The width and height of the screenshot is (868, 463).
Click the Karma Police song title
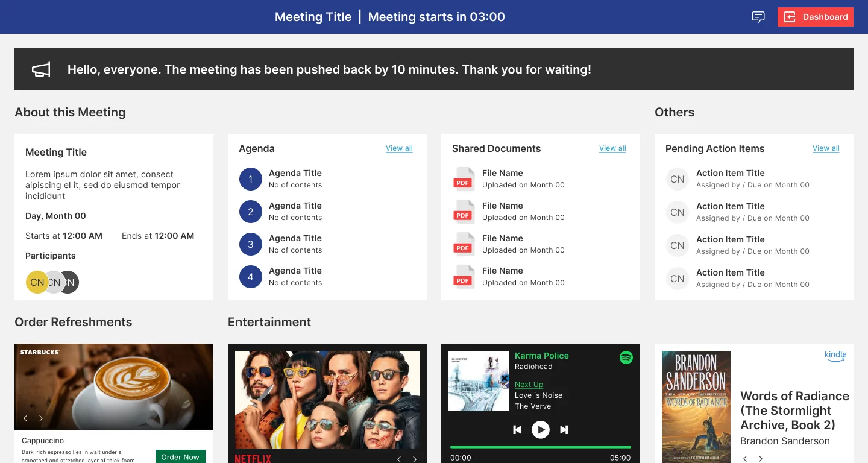tap(542, 356)
